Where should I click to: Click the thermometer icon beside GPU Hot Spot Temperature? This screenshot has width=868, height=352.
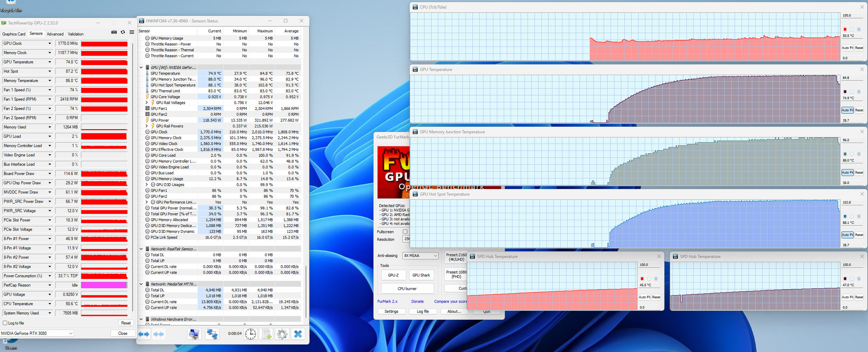pos(147,85)
